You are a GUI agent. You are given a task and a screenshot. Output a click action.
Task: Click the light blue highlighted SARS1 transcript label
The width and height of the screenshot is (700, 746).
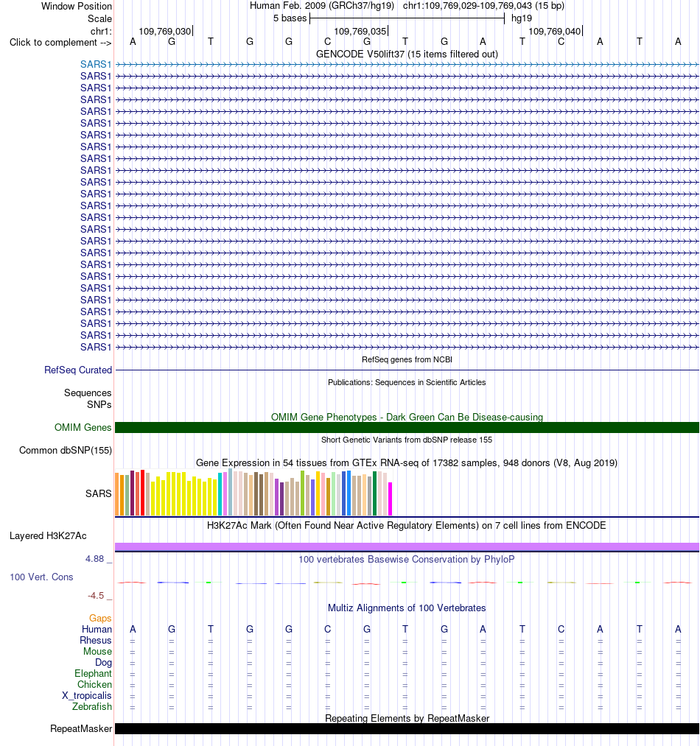(x=96, y=64)
